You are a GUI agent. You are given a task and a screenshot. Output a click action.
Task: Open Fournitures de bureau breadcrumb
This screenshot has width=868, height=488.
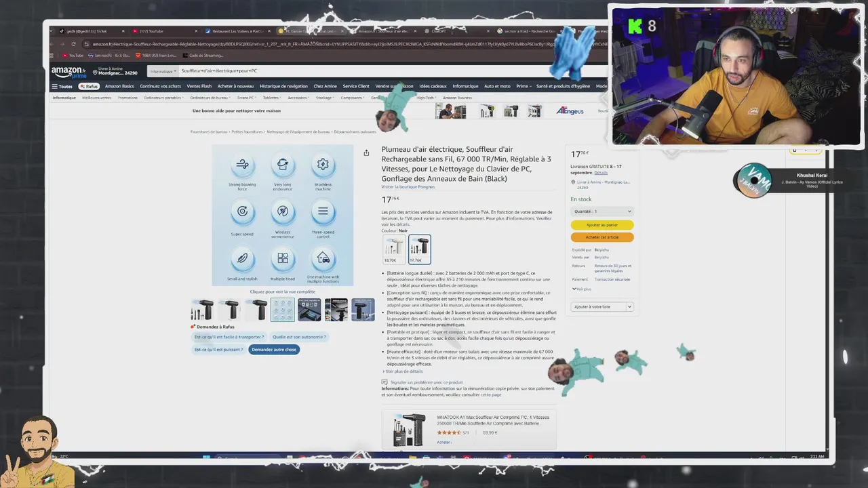209,131
